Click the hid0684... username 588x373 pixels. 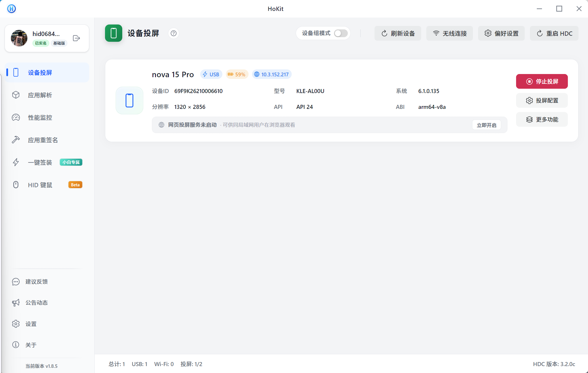46,34
